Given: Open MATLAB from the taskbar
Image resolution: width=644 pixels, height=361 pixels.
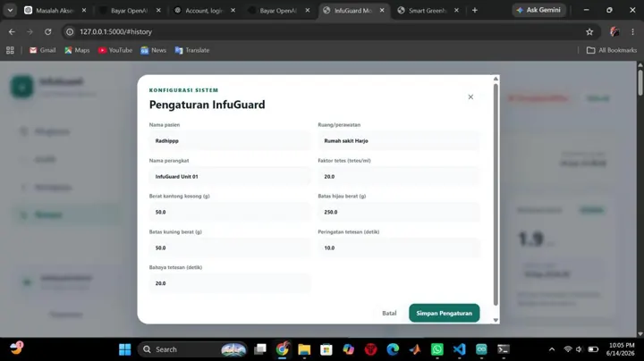Looking at the screenshot, I should click(x=415, y=349).
